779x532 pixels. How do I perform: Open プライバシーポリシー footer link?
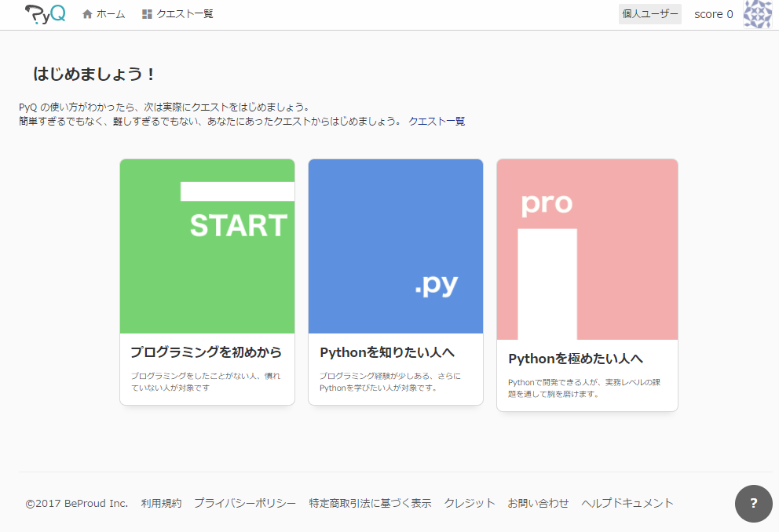coord(245,503)
